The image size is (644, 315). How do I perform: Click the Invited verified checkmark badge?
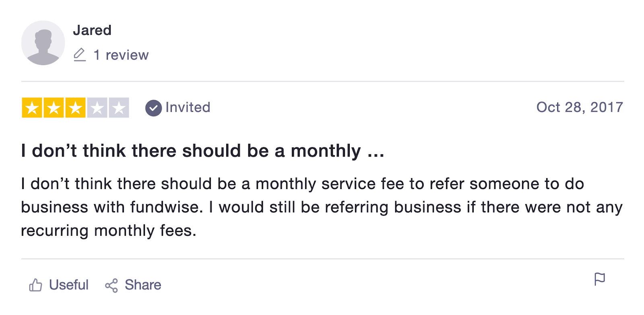point(153,108)
